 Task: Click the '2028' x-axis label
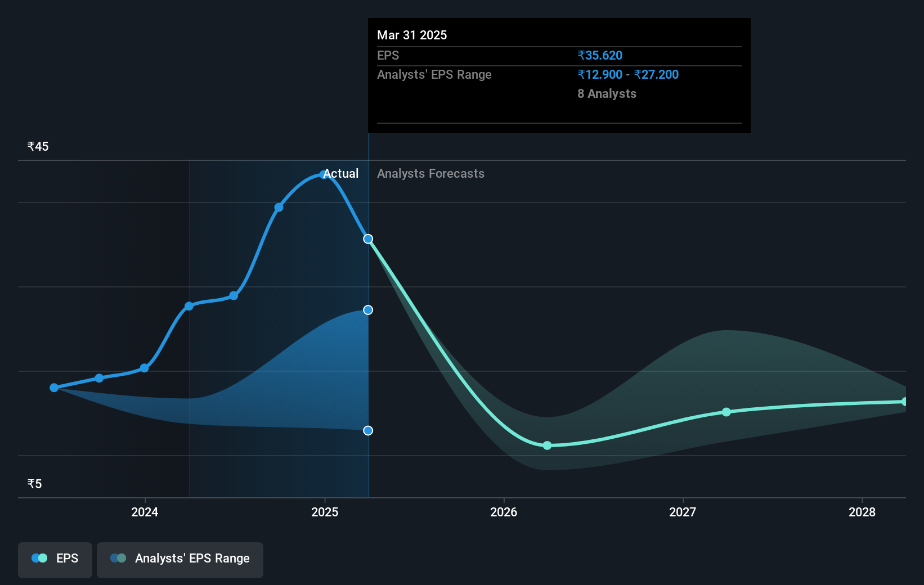click(x=862, y=512)
